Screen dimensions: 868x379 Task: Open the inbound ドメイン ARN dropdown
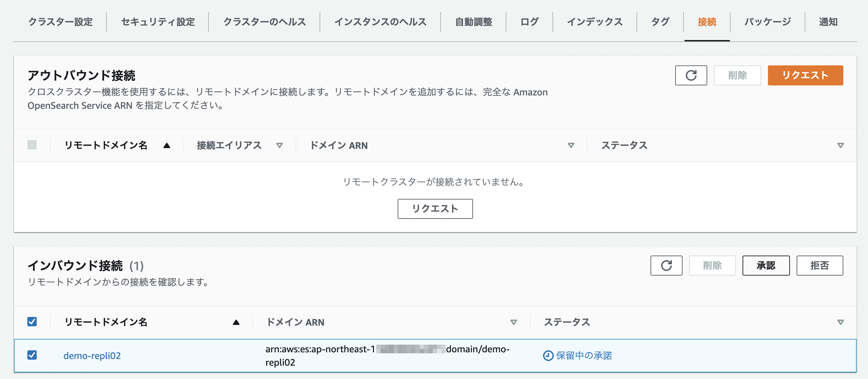513,322
